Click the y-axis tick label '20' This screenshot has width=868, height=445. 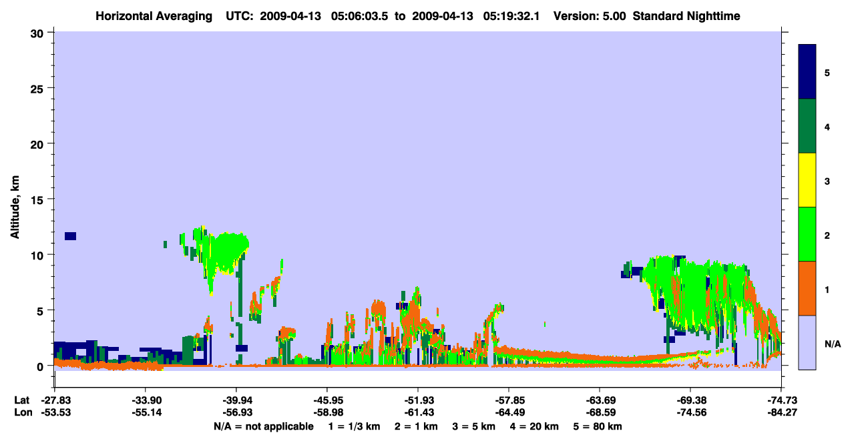pos(39,143)
